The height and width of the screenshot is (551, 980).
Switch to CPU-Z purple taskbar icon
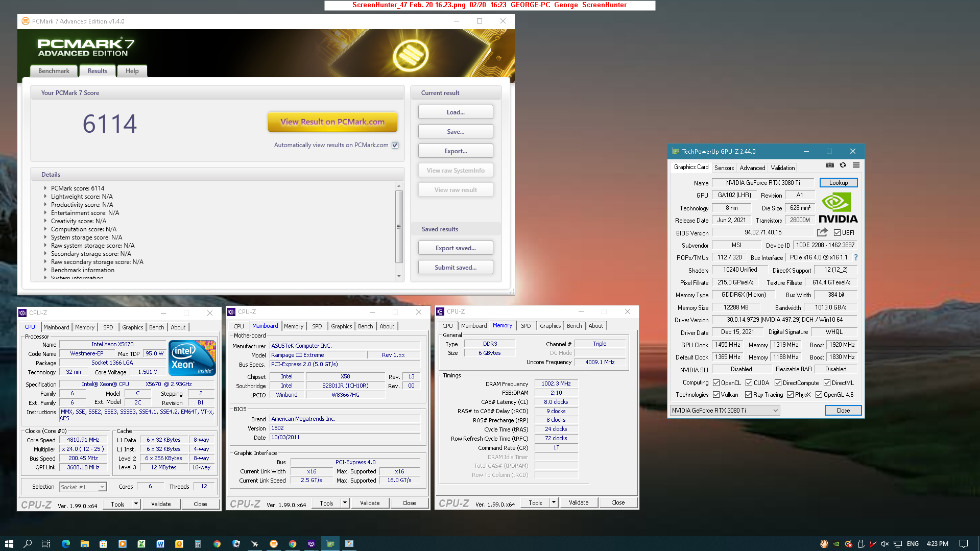click(x=312, y=544)
